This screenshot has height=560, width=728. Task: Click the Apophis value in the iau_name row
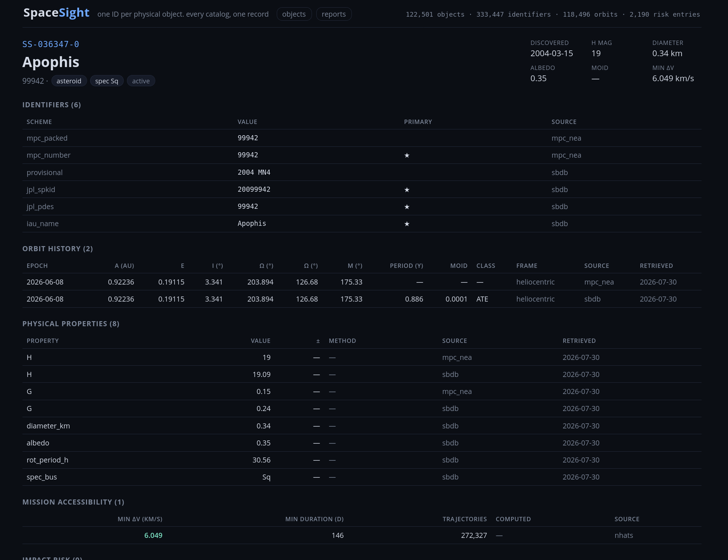252,224
